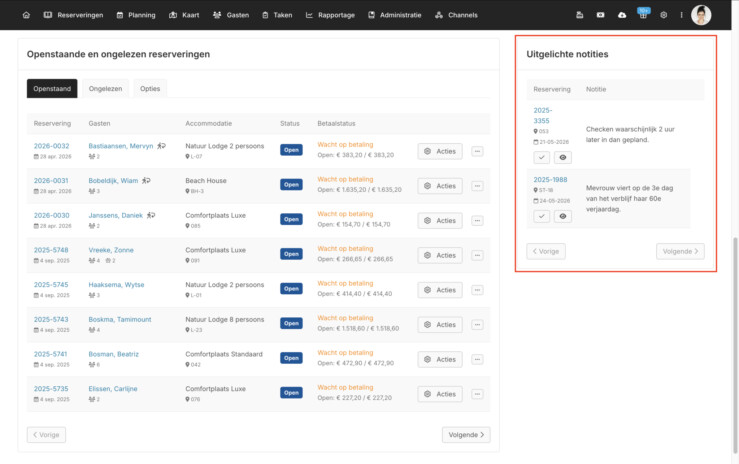Open Acties dropdown for reservation 2026-0032

coord(440,151)
